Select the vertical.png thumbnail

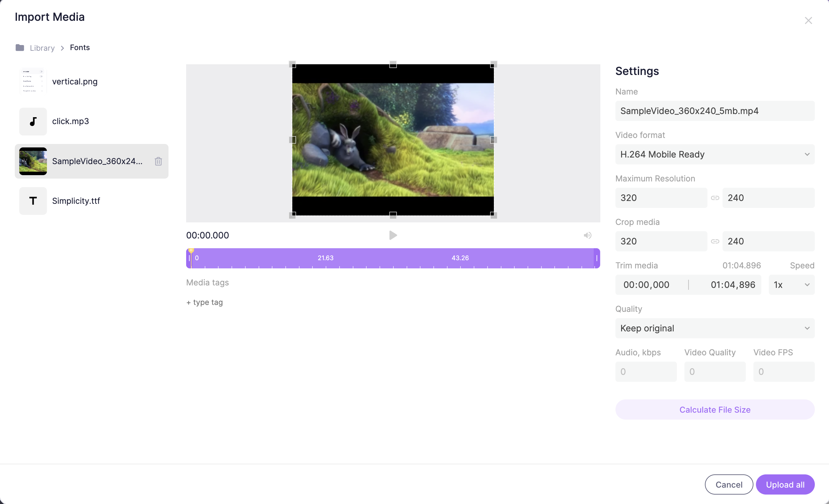(33, 81)
